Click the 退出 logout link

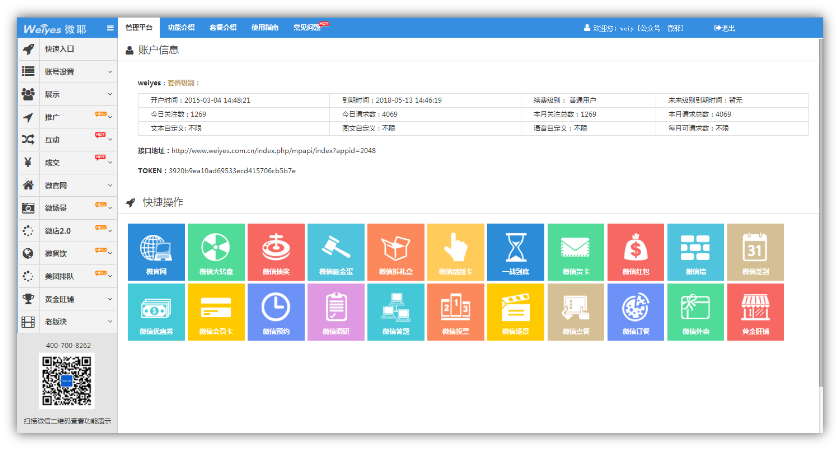click(724, 28)
